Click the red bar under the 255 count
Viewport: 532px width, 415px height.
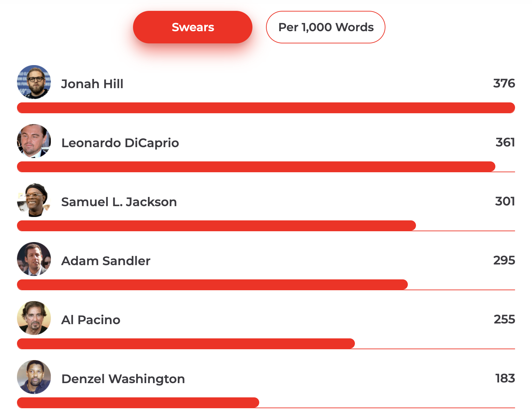[x=186, y=344]
